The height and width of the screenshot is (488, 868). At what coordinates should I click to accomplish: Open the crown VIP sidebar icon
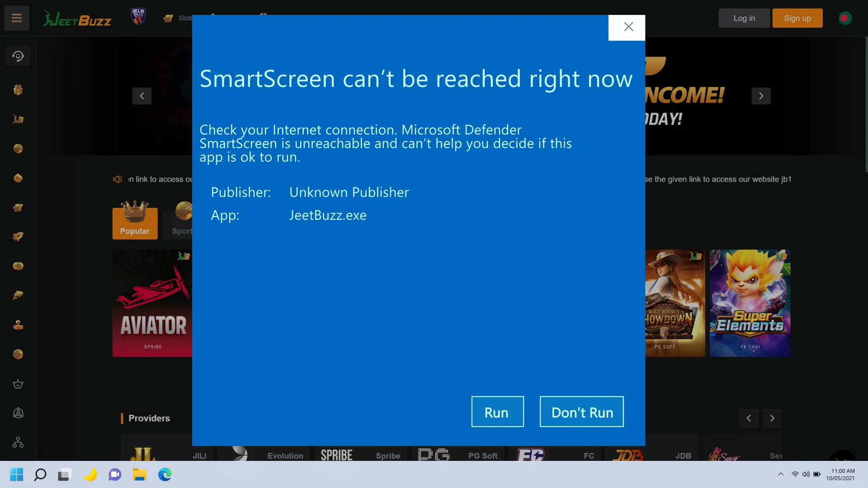pyautogui.click(x=18, y=384)
